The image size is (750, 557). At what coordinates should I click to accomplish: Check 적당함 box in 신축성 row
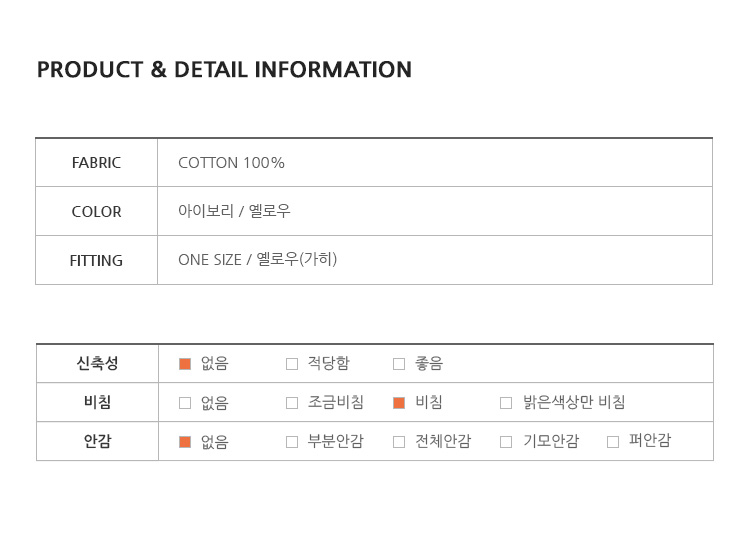tap(292, 364)
